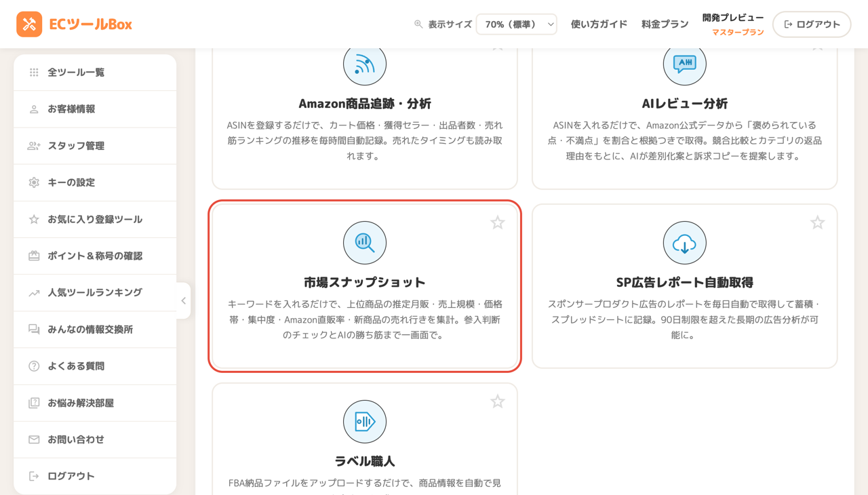Click the ラベル職人 card title
Image resolution: width=868 pixels, height=495 pixels.
(365, 461)
